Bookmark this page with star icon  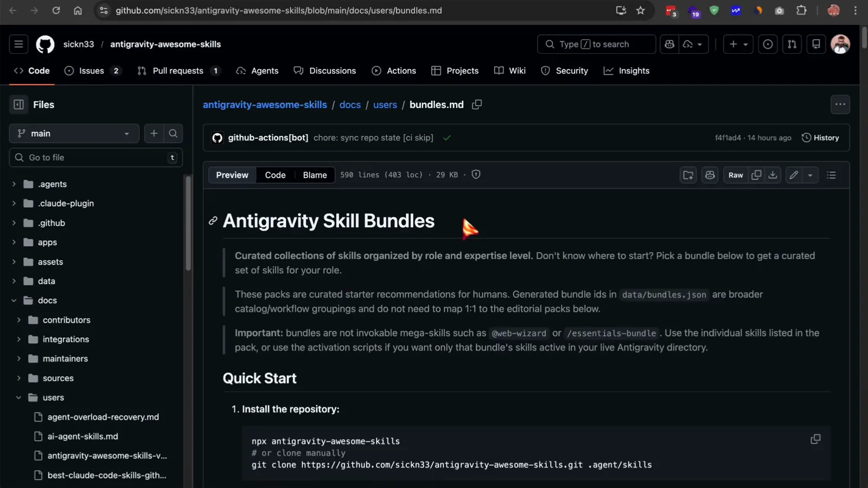pyautogui.click(x=641, y=10)
